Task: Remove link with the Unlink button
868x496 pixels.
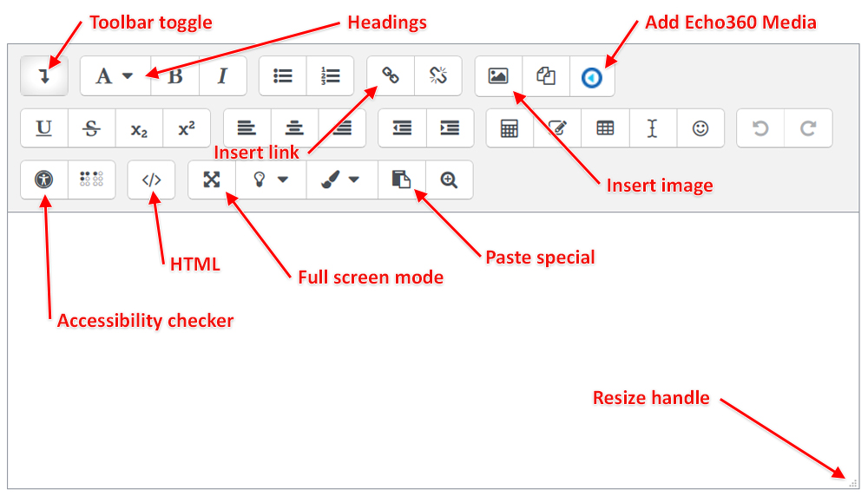Action: coord(438,75)
